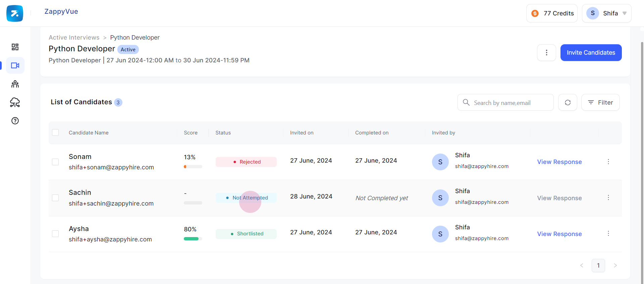Check the box for candidate Sachin
Image resolution: width=644 pixels, height=284 pixels.
tap(55, 198)
